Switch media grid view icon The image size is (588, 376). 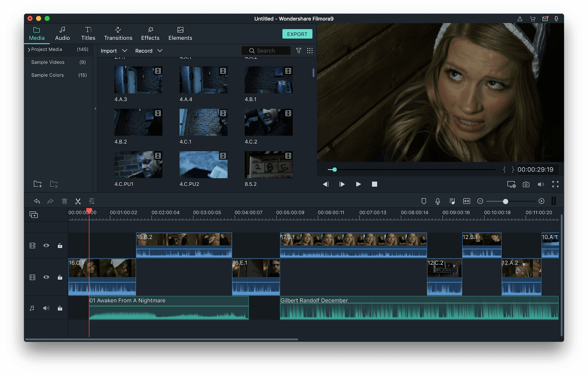(x=310, y=50)
